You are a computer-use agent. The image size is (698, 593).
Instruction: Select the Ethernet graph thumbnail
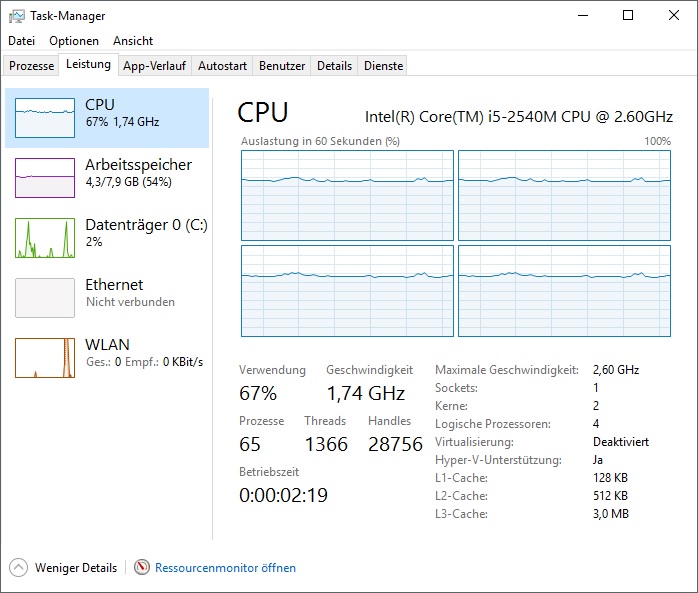[x=45, y=298]
